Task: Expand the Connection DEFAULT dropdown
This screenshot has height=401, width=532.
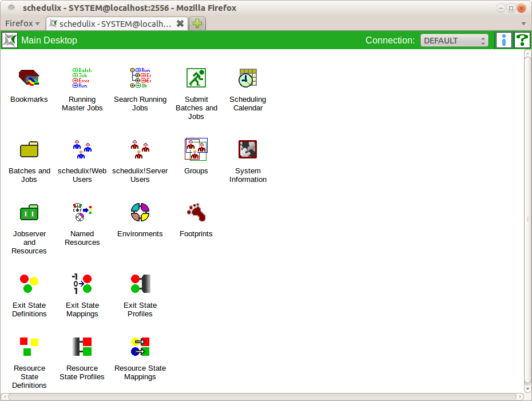Action: 454,41
